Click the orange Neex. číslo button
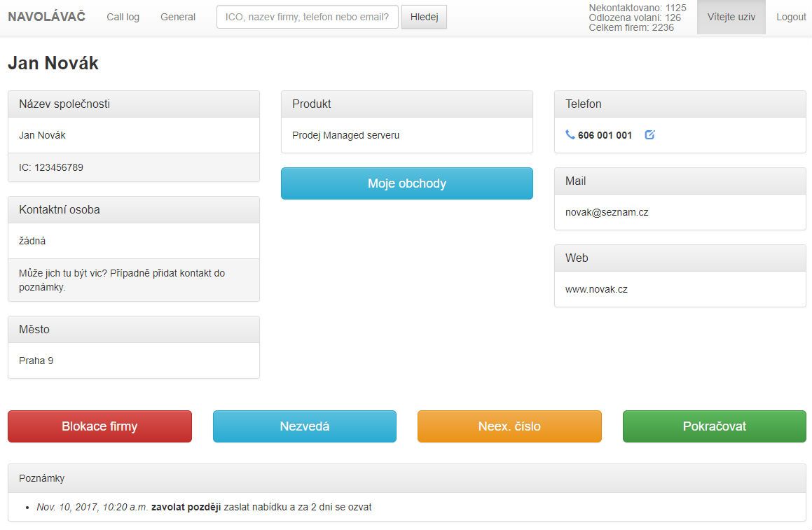The width and height of the screenshot is (812, 530). (x=509, y=426)
